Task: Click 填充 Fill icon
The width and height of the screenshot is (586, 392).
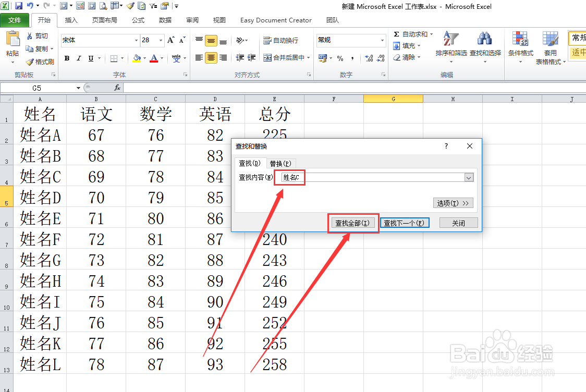Action: click(x=397, y=45)
